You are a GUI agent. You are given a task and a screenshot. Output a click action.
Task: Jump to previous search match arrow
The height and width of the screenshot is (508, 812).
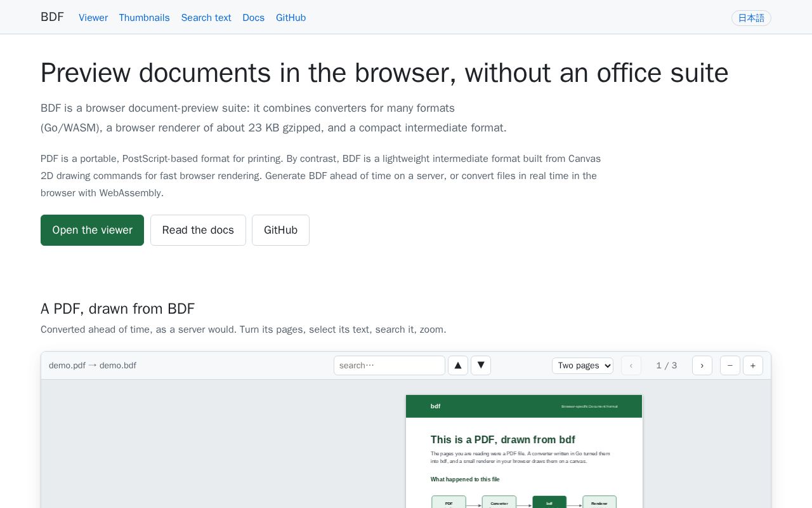pos(458,365)
